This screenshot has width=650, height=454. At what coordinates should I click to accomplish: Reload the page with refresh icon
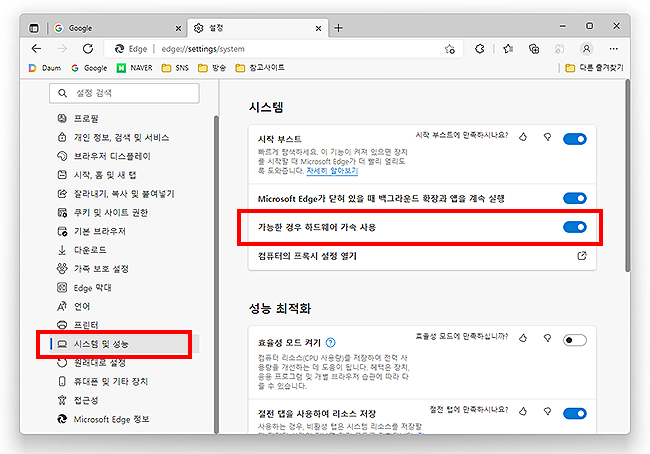tap(88, 49)
